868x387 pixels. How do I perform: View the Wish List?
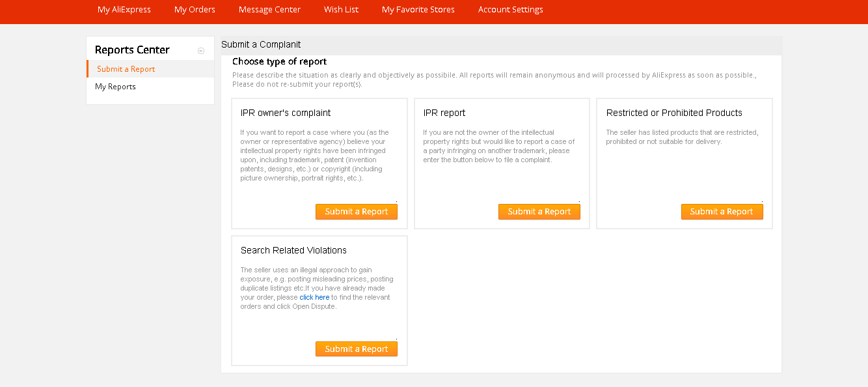pos(341,10)
